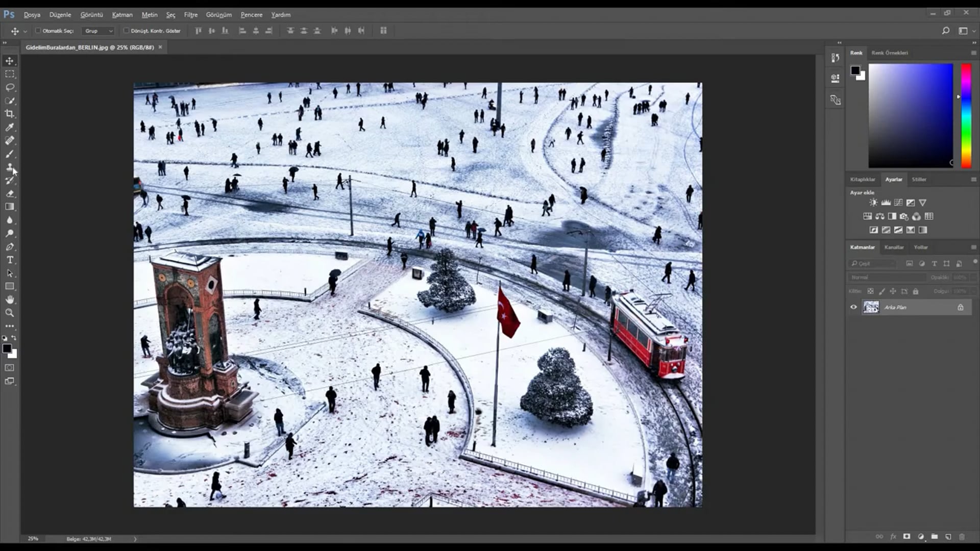Open the Normal blend mode dropdown
The height and width of the screenshot is (551, 980).
tap(887, 277)
